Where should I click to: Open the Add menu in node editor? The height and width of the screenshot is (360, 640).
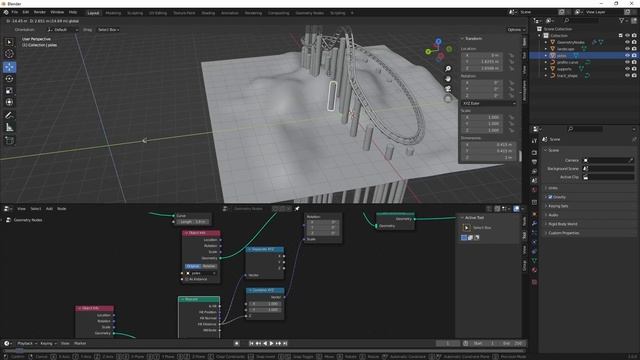coord(49,209)
